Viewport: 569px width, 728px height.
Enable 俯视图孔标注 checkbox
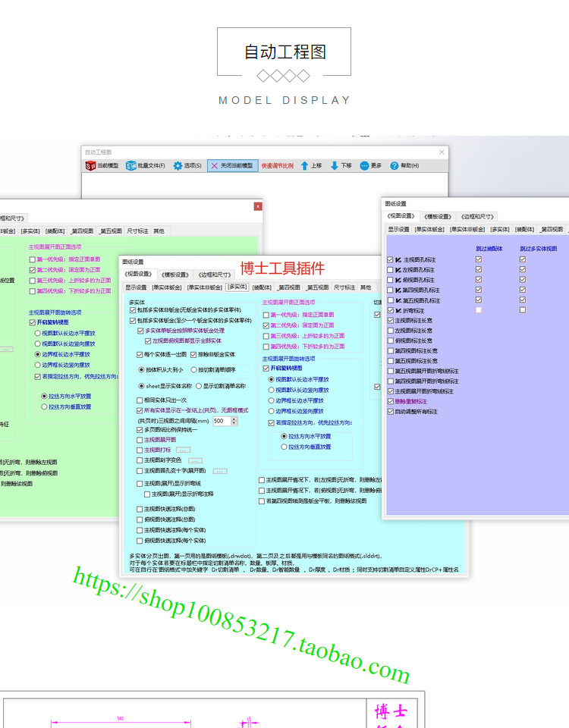point(390,280)
